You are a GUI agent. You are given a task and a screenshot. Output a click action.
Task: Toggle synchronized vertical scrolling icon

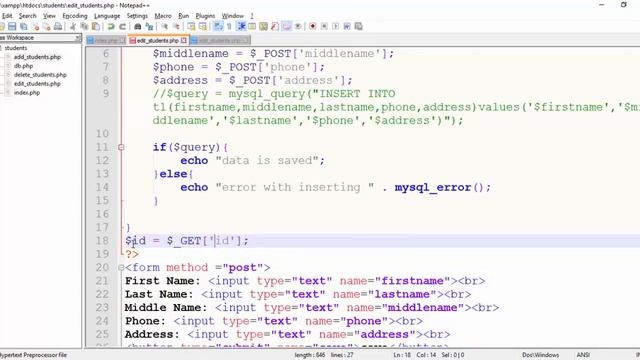[191, 27]
